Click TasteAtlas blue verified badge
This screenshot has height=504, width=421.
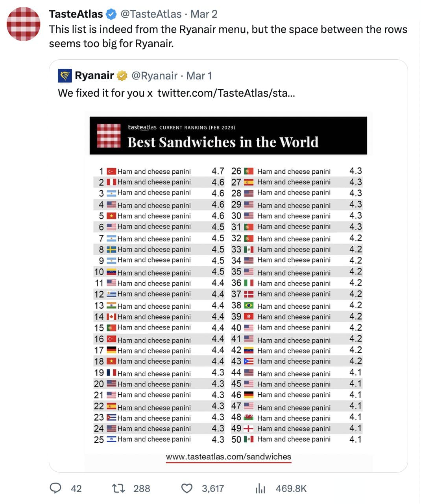tap(112, 14)
